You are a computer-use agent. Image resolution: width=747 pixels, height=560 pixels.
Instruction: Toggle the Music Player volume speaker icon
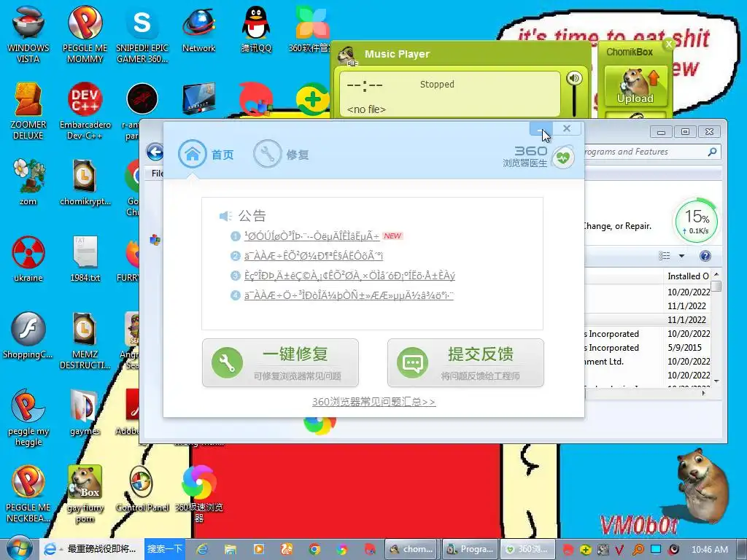point(574,78)
